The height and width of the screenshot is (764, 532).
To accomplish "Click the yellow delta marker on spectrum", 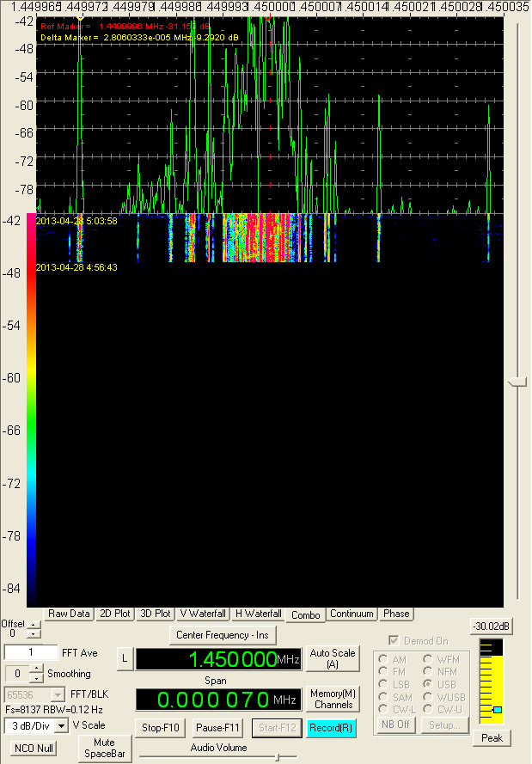I will [81, 17].
